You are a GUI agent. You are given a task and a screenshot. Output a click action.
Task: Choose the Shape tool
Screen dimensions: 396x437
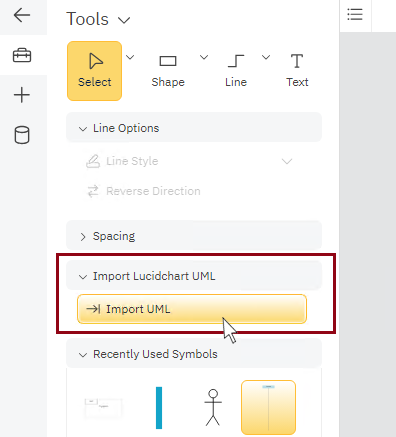tap(168, 71)
